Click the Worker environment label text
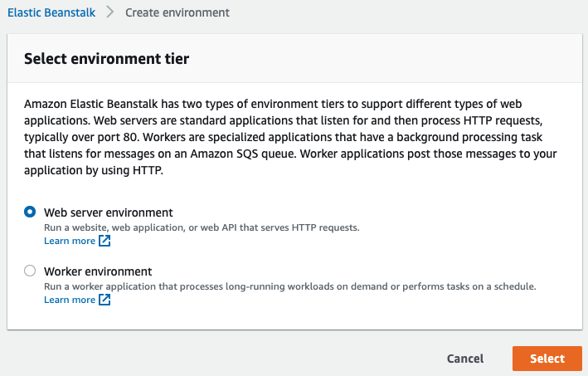 pyautogui.click(x=98, y=271)
